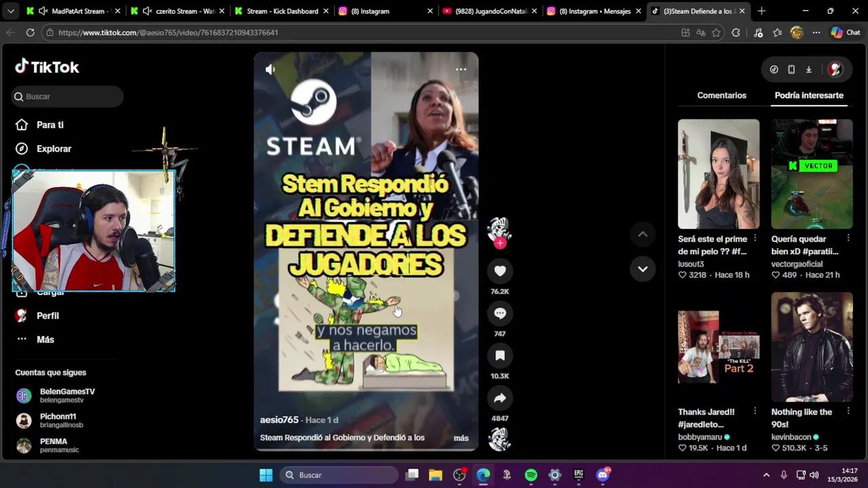Click the phone app icon in top pill

(791, 69)
